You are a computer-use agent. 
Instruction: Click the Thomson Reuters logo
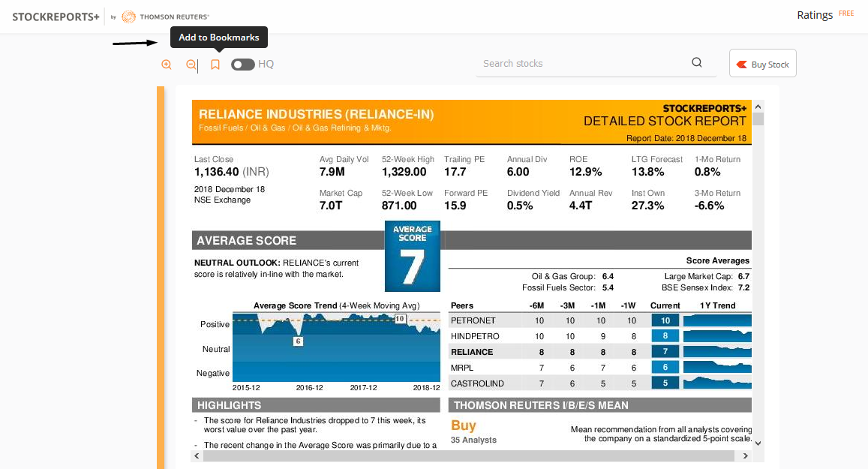click(166, 17)
